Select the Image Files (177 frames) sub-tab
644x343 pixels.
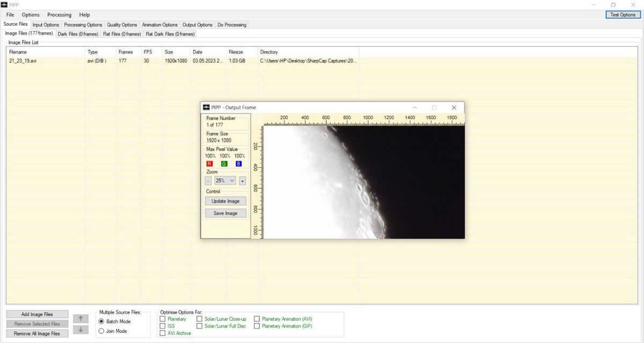(29, 33)
